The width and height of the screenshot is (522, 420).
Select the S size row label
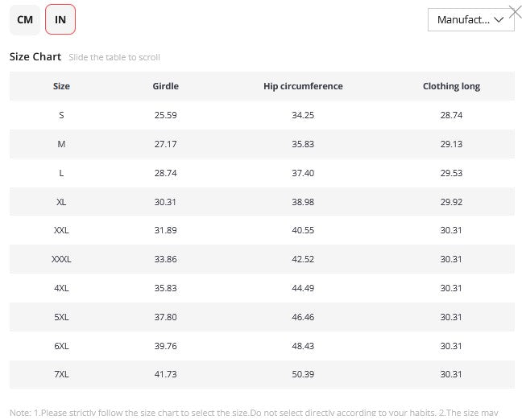coord(61,115)
